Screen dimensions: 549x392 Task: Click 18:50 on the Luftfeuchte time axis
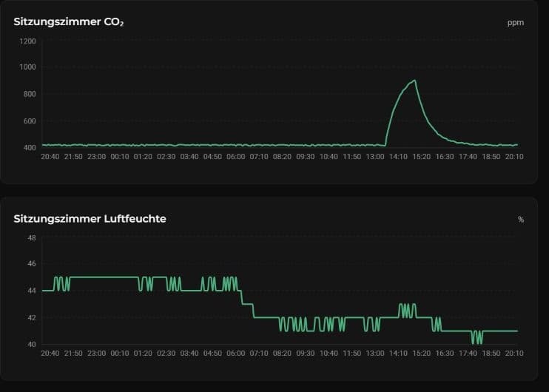491,354
